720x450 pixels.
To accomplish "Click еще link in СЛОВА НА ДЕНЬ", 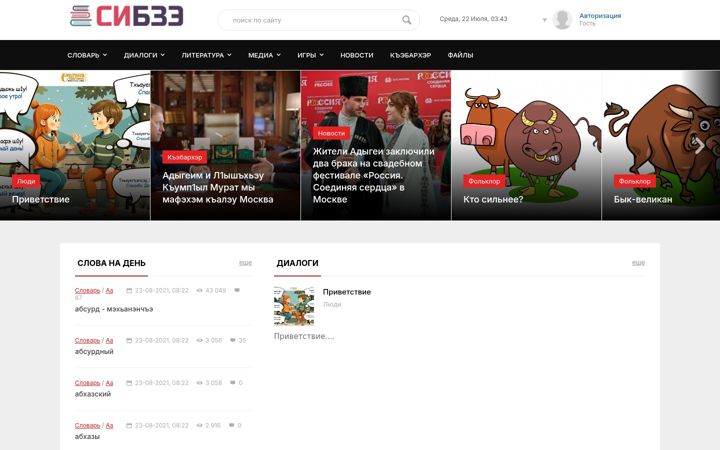I will (x=245, y=263).
